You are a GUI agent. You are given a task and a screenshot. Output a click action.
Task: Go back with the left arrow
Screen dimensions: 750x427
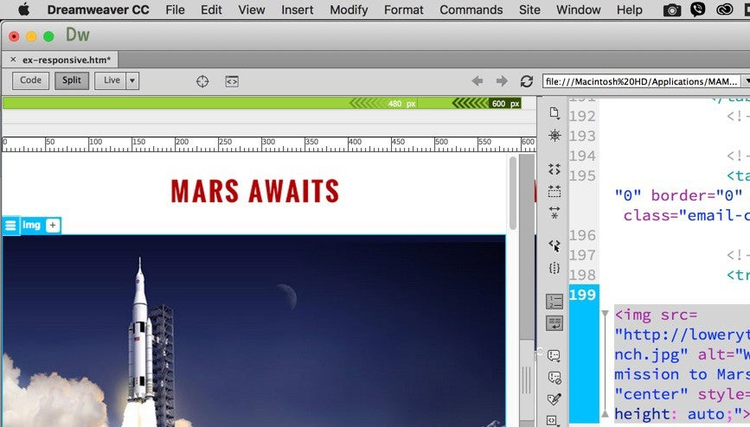point(477,81)
